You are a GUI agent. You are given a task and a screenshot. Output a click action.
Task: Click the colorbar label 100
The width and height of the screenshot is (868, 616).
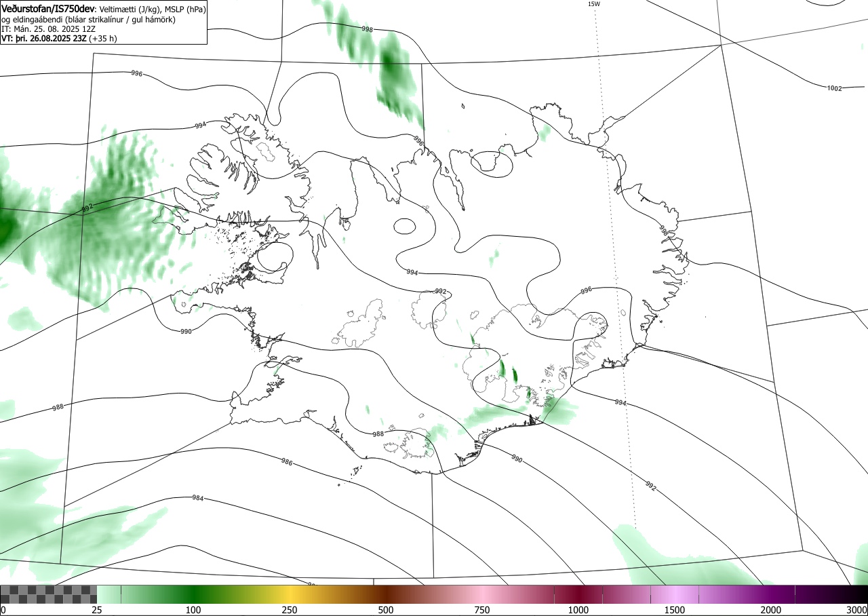coord(193,610)
